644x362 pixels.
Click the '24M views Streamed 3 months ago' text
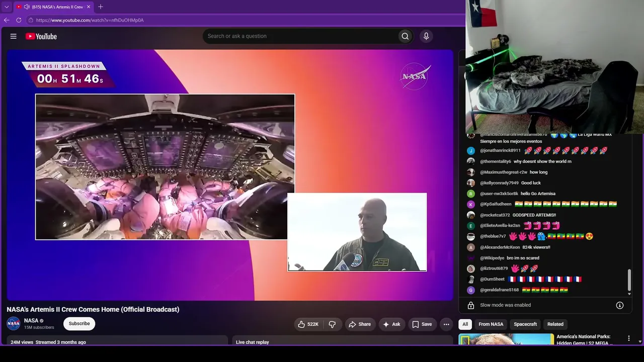[48, 342]
